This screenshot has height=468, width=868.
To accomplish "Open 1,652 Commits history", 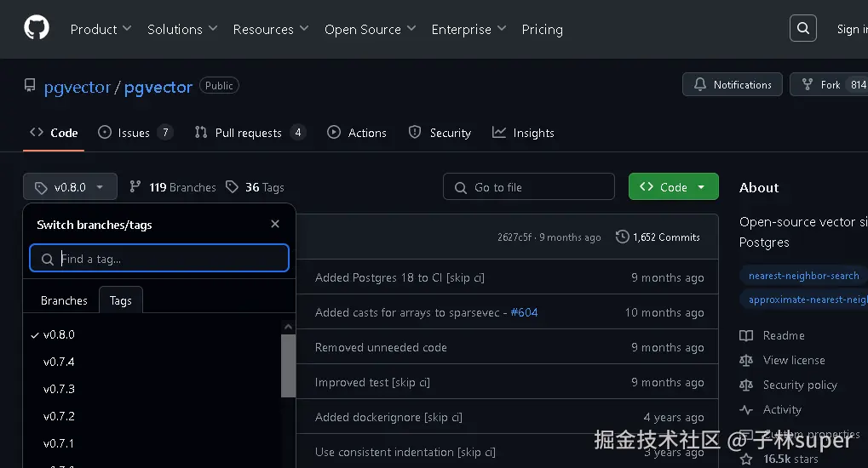I will 658,237.
